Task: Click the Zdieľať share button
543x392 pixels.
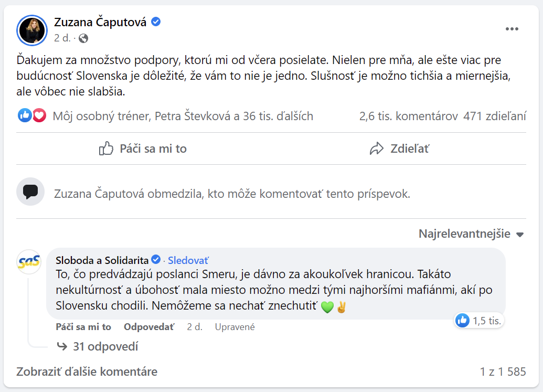Action: coord(399,149)
